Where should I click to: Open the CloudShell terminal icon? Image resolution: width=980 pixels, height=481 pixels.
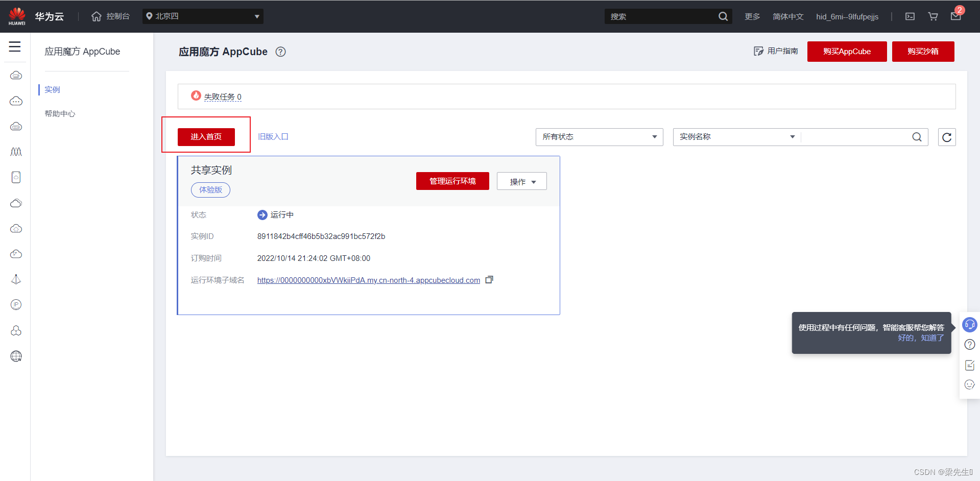(910, 16)
